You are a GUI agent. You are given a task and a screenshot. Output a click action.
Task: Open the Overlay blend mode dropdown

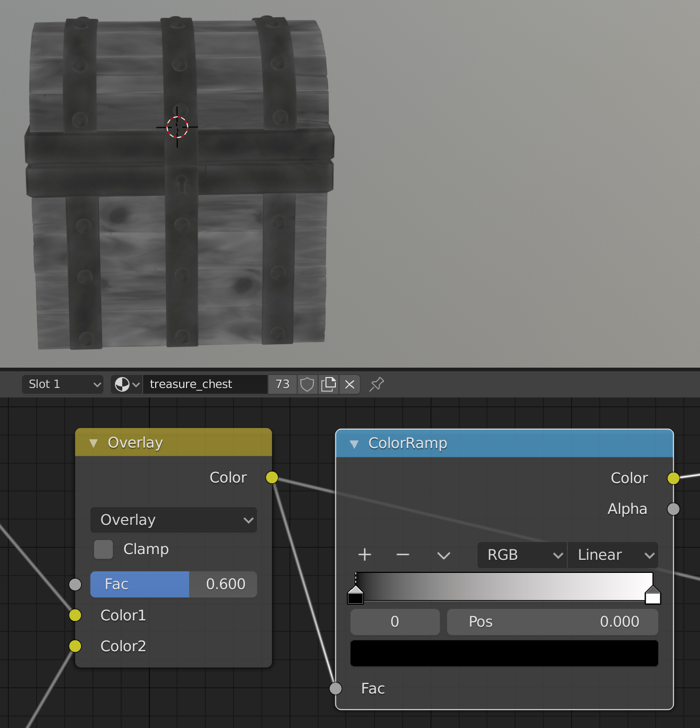pos(173,520)
